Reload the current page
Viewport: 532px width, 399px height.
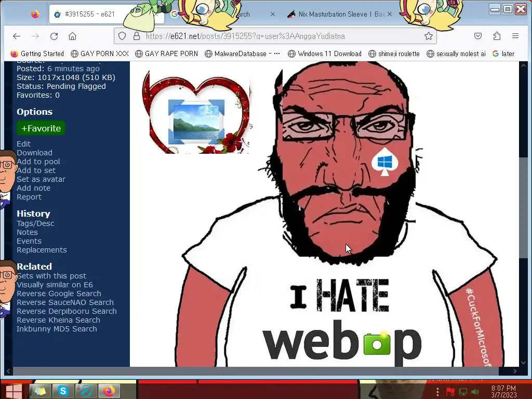54,36
